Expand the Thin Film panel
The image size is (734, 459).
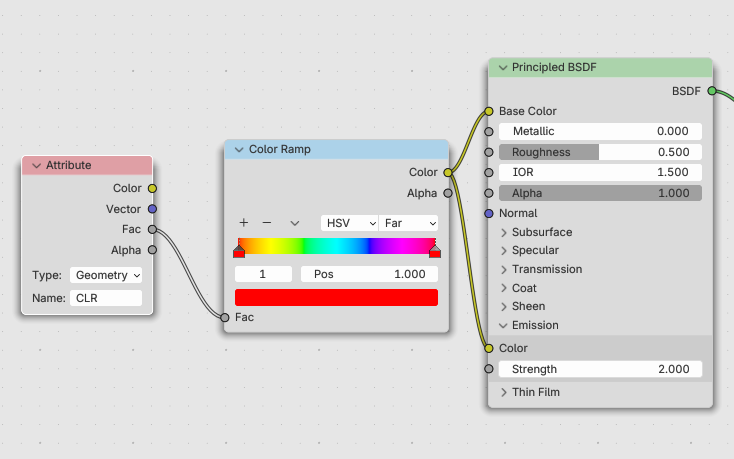click(x=504, y=393)
